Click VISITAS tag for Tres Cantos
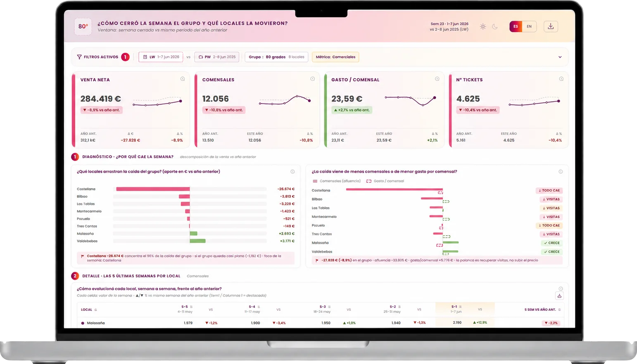 (551, 234)
